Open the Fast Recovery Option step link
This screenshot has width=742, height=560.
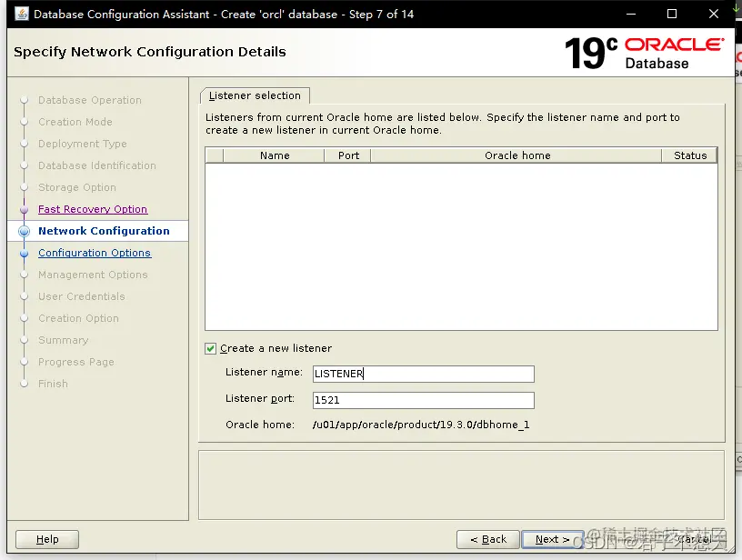coord(93,209)
